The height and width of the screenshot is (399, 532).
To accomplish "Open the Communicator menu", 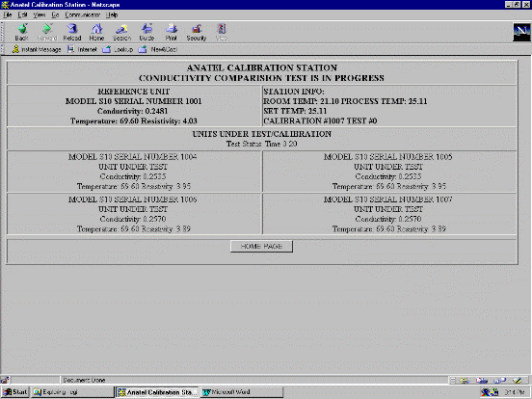I will coord(83,14).
